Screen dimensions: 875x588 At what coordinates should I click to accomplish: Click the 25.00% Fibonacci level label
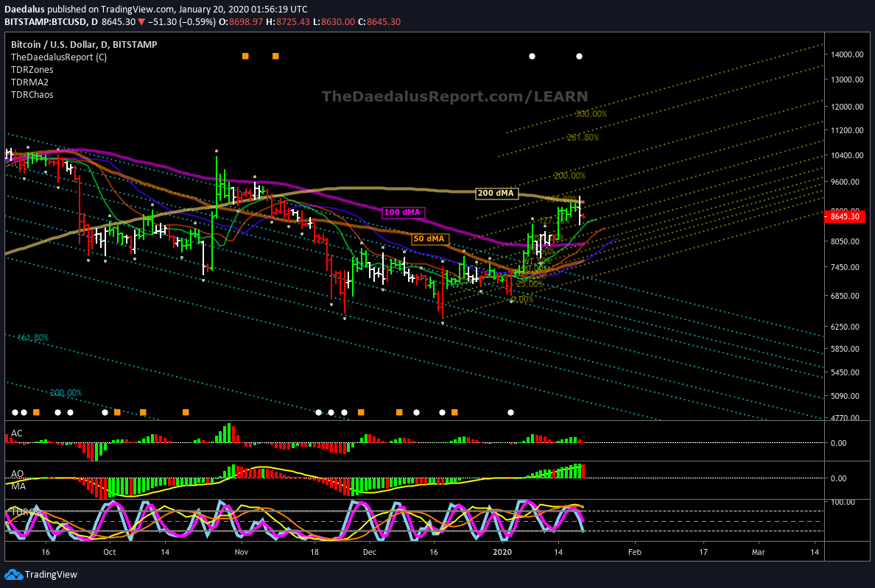click(530, 283)
